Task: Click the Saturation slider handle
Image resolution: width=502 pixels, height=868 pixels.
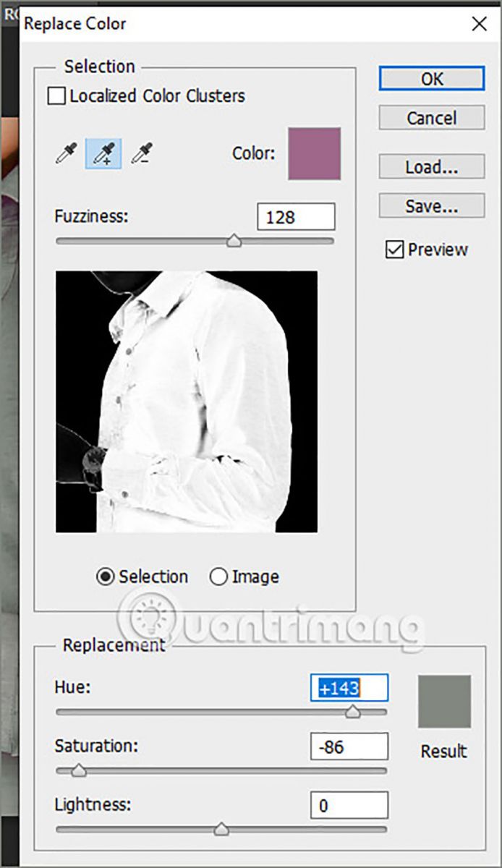Action: click(x=79, y=771)
